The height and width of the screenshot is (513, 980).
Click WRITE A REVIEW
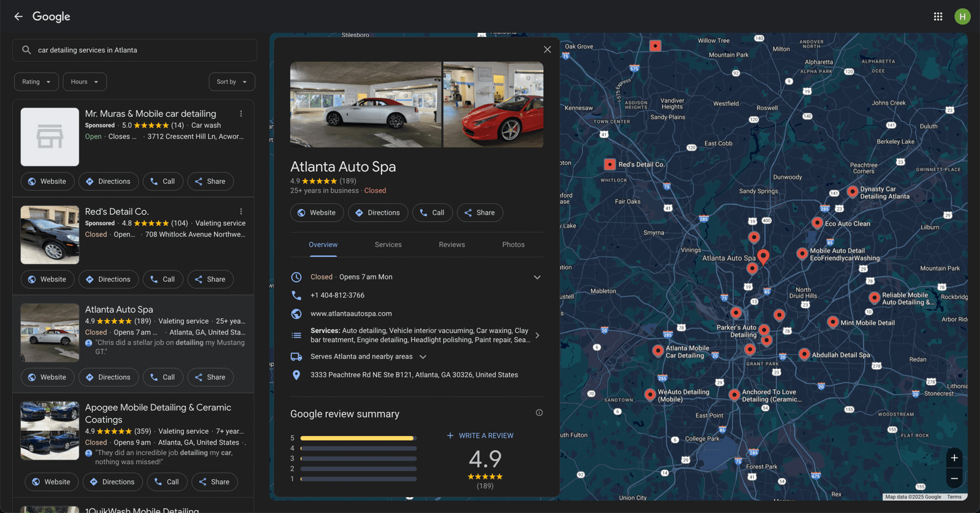point(480,435)
